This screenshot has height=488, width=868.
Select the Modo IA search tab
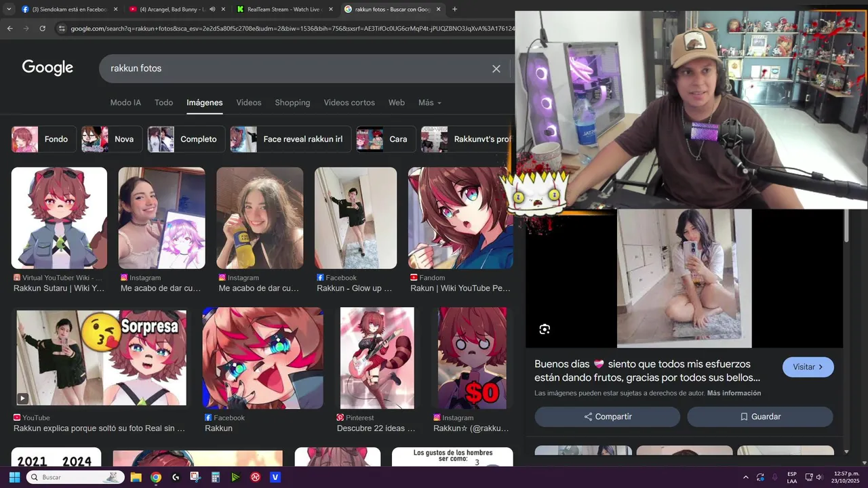125,102
